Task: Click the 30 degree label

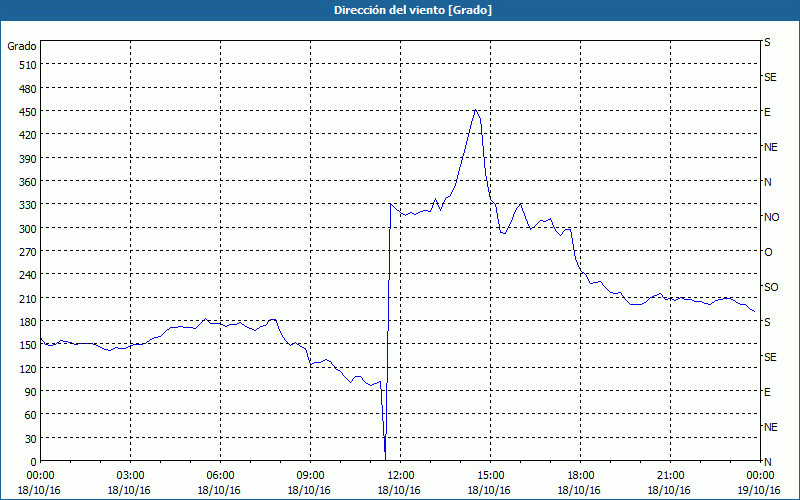Action: 31,439
